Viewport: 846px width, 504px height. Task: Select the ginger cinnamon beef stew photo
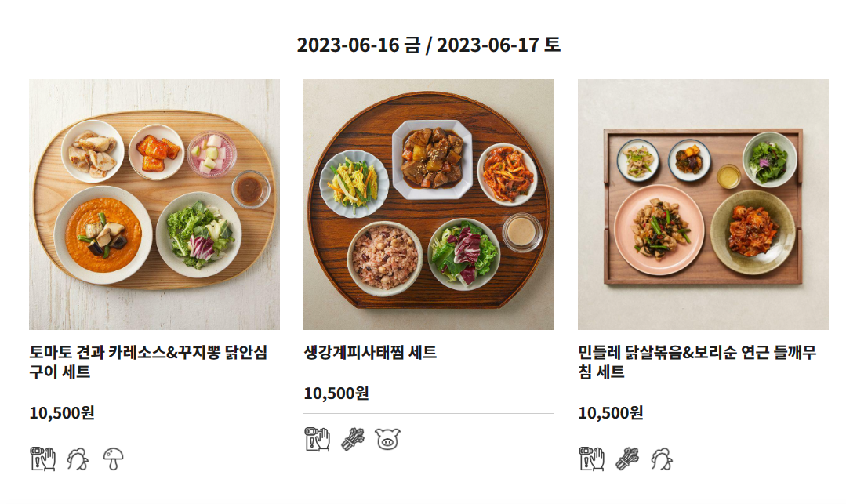point(429,204)
